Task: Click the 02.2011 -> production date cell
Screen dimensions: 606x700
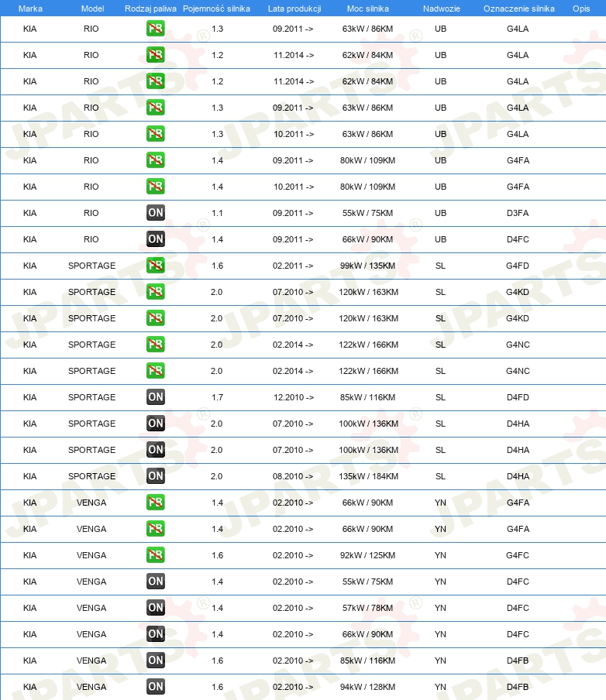Action: tap(293, 266)
